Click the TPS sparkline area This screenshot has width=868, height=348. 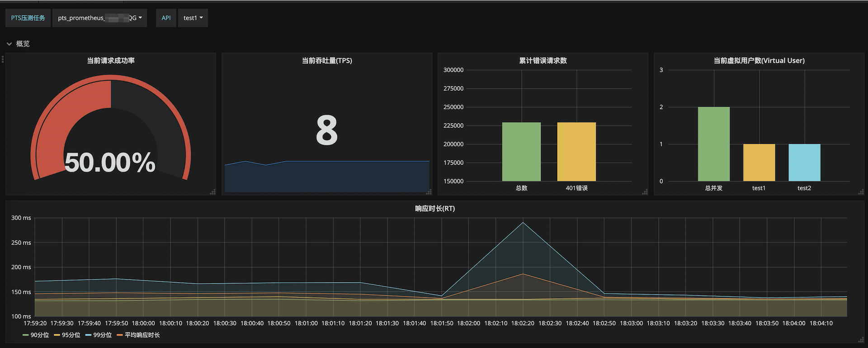coord(327,176)
